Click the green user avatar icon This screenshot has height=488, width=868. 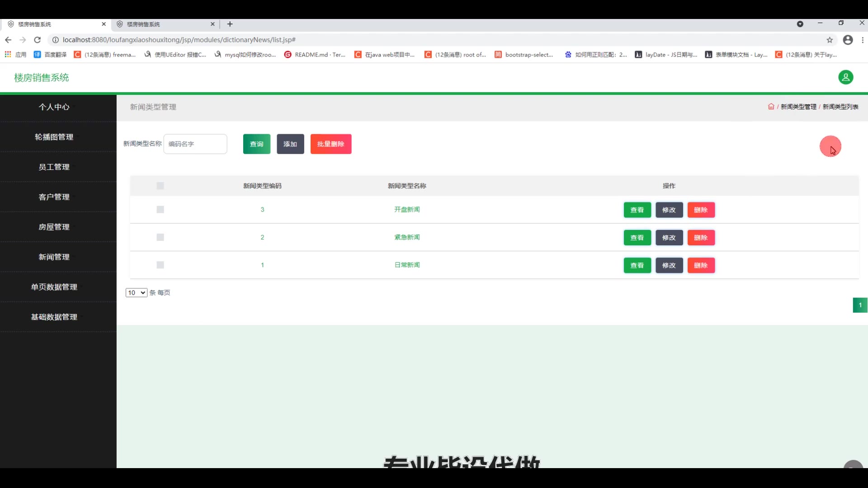point(845,77)
